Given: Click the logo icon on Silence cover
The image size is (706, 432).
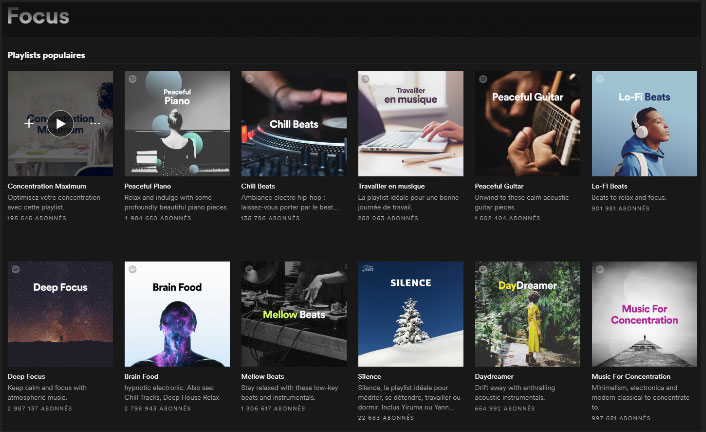Looking at the screenshot, I should click(x=368, y=268).
